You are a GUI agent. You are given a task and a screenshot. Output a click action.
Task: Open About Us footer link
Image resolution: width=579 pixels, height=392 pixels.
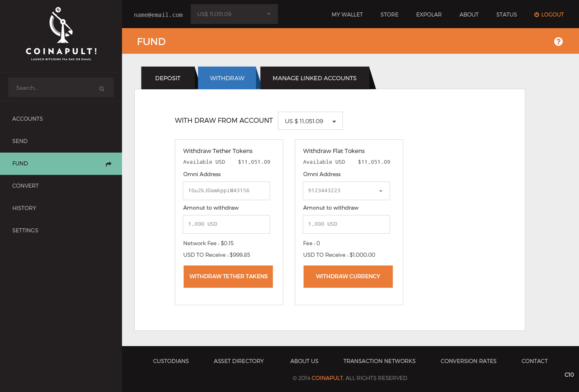click(x=304, y=361)
